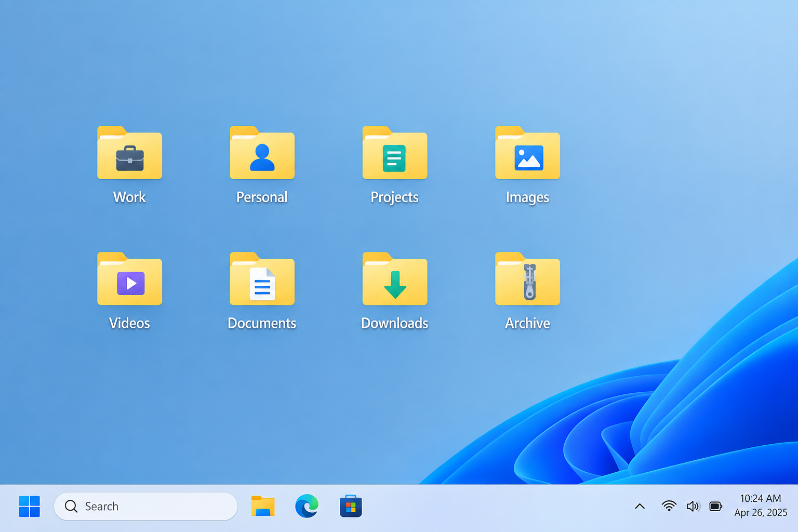Image resolution: width=798 pixels, height=532 pixels.
Task: Click the "Archive" folder label
Action: (x=527, y=323)
